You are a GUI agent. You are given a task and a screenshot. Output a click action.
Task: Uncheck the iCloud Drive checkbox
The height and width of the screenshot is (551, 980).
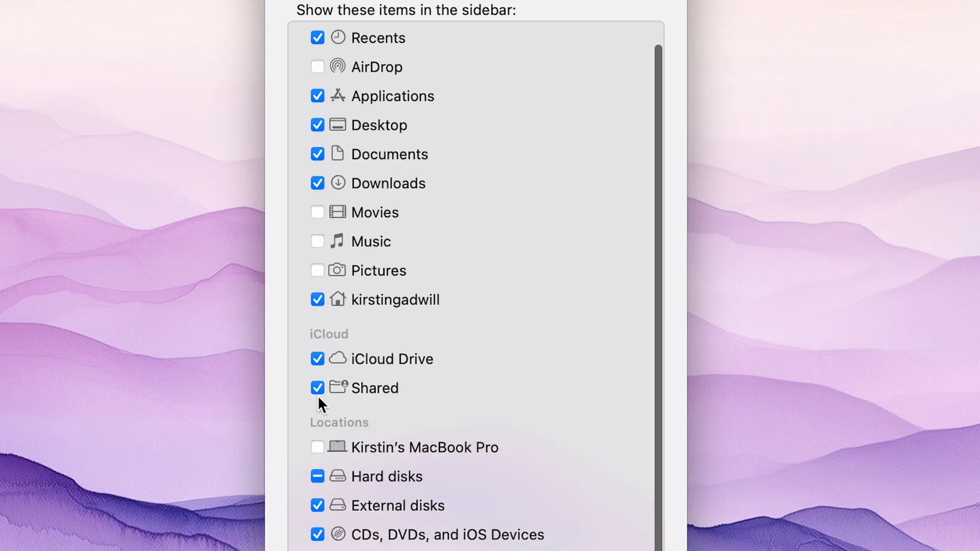(x=317, y=359)
